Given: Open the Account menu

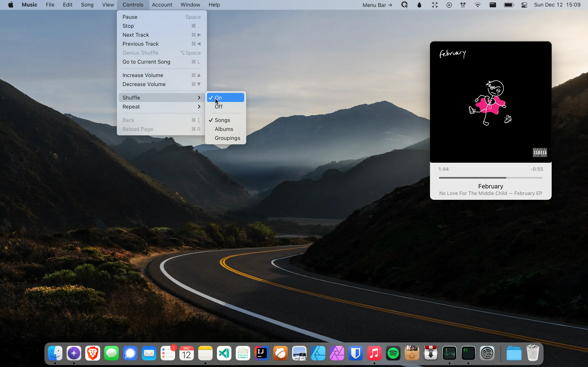Looking at the screenshot, I should tap(162, 5).
